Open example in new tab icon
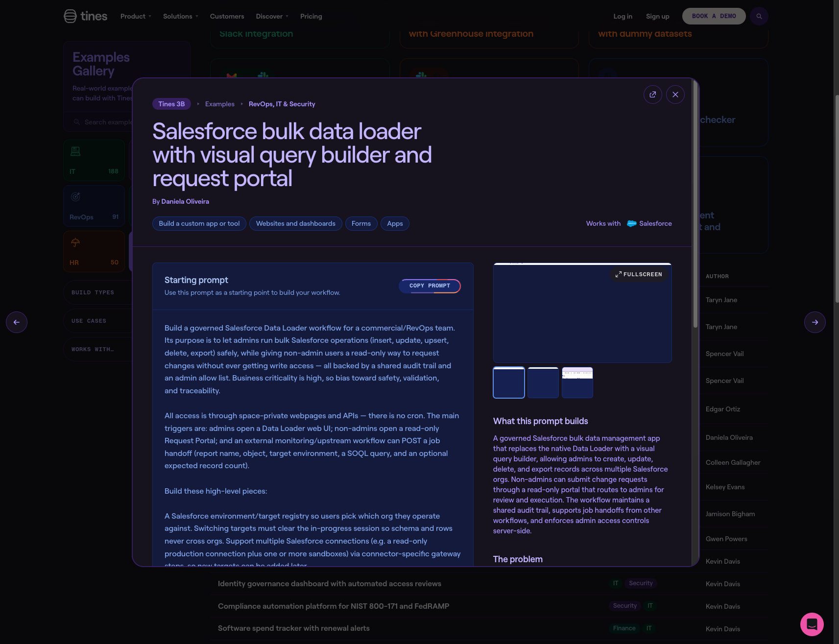 click(x=653, y=95)
